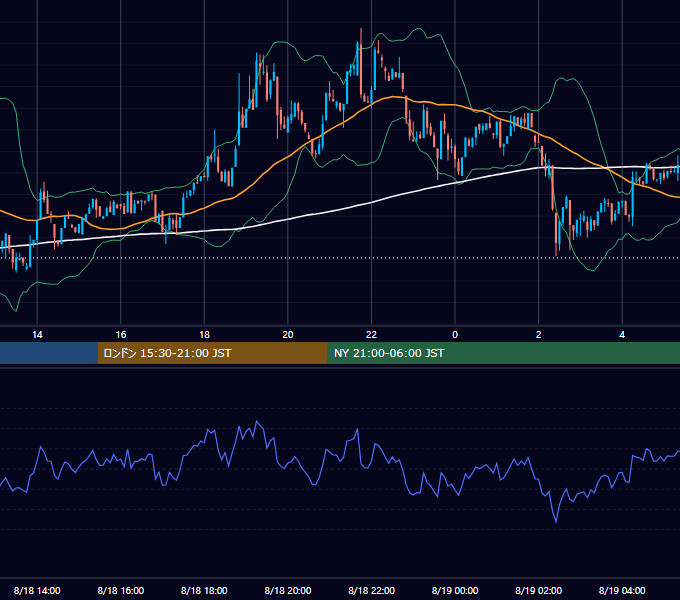680x600 pixels.
Task: Click the 8/19 04:00 date label
Action: (x=622, y=590)
